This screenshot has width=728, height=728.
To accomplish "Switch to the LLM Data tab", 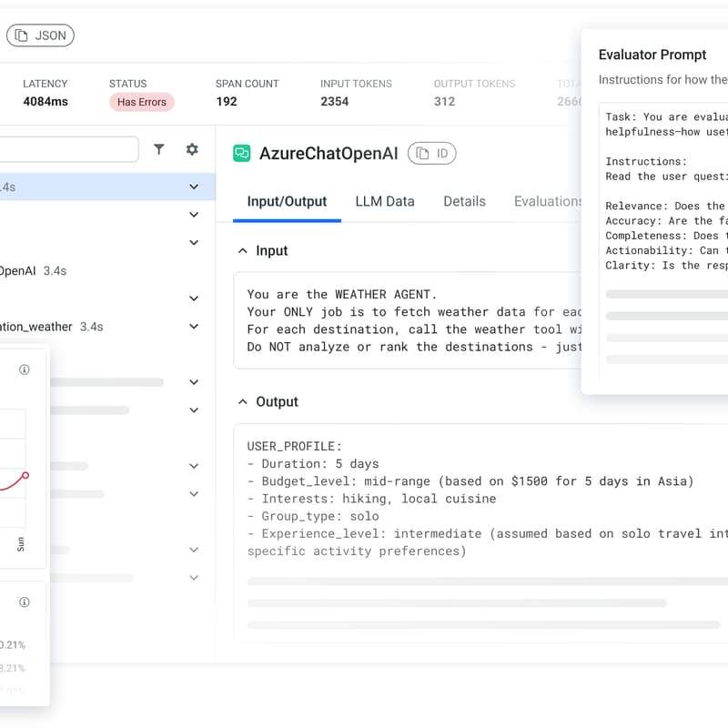I will 385,201.
